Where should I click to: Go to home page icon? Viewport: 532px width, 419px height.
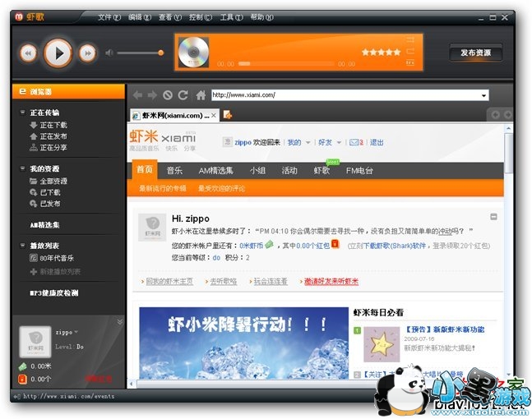click(201, 95)
